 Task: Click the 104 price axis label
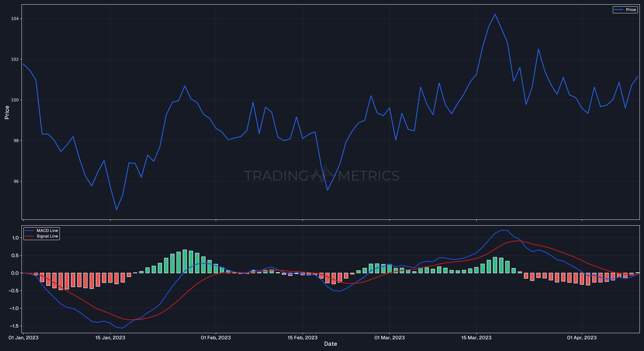(x=15, y=19)
